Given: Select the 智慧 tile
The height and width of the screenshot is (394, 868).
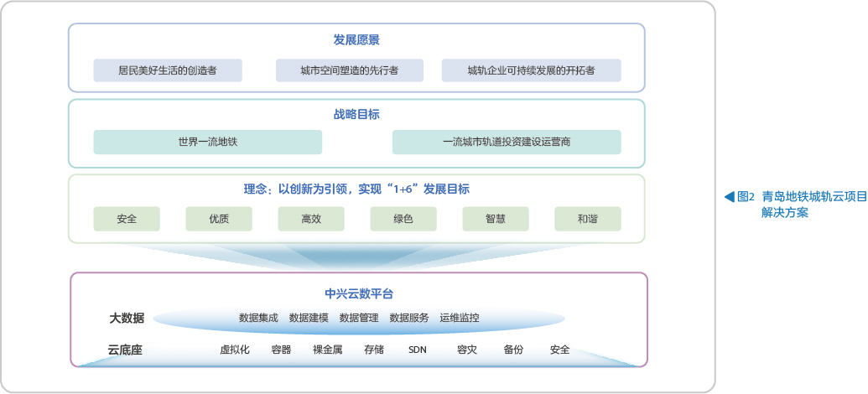Looking at the screenshot, I should coord(496,219).
